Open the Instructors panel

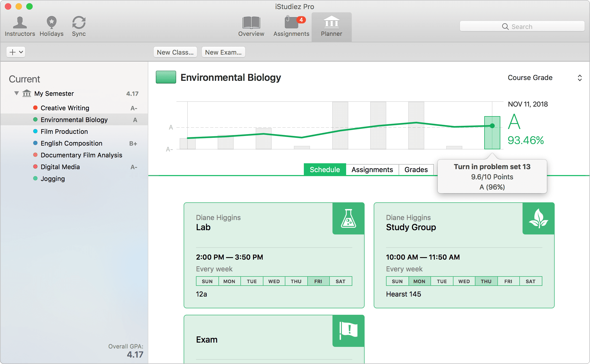point(20,26)
